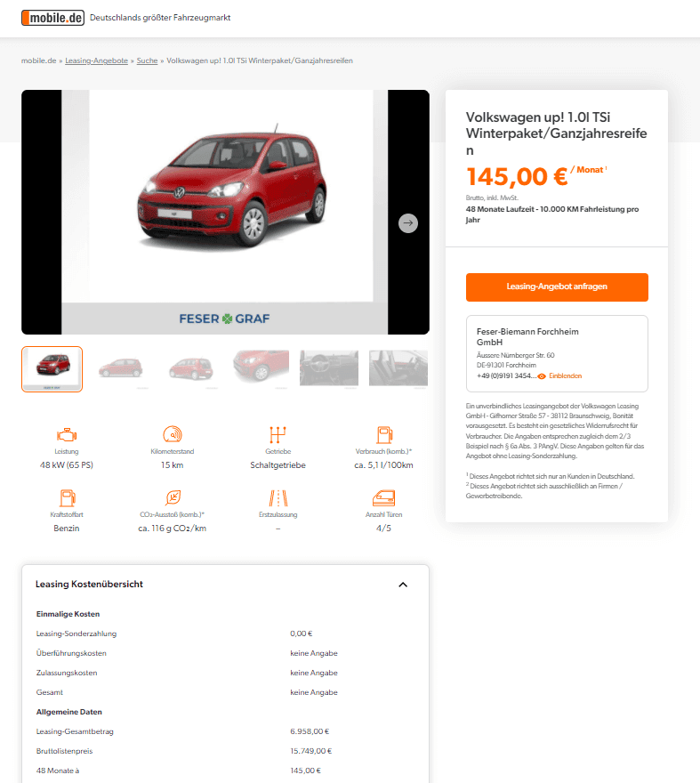This screenshot has width=700, height=783.
Task: Collapse the Leasing Kostenübersicht section
Action: (403, 585)
